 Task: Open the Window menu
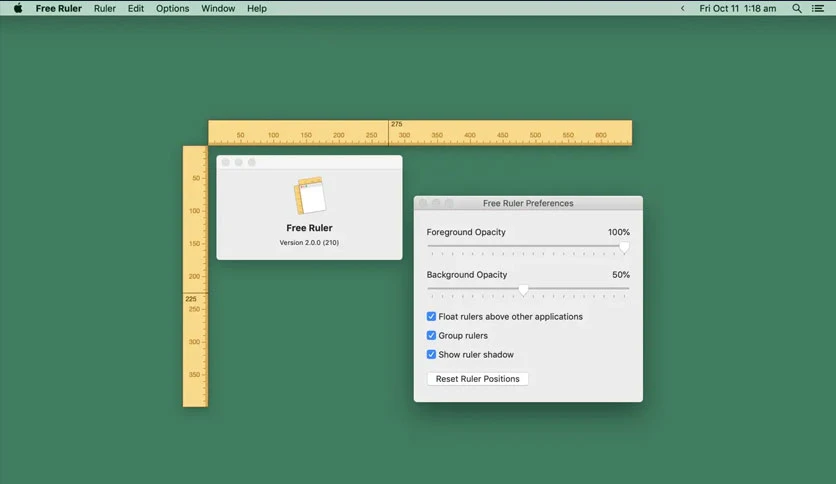(218, 9)
